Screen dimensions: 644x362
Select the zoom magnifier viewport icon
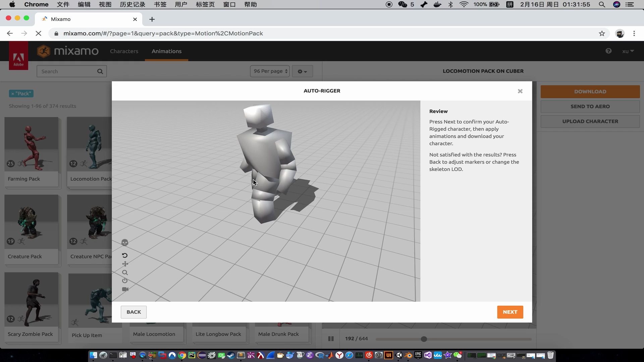[125, 273]
